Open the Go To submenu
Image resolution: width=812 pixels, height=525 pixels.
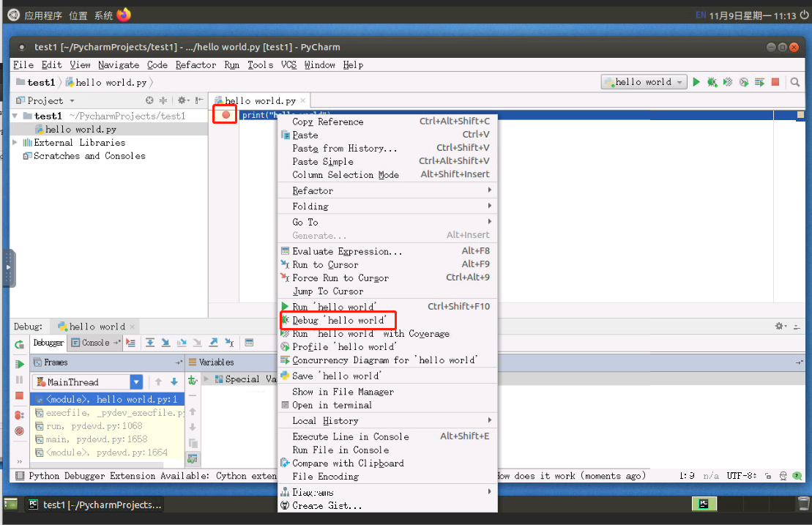[x=387, y=222]
